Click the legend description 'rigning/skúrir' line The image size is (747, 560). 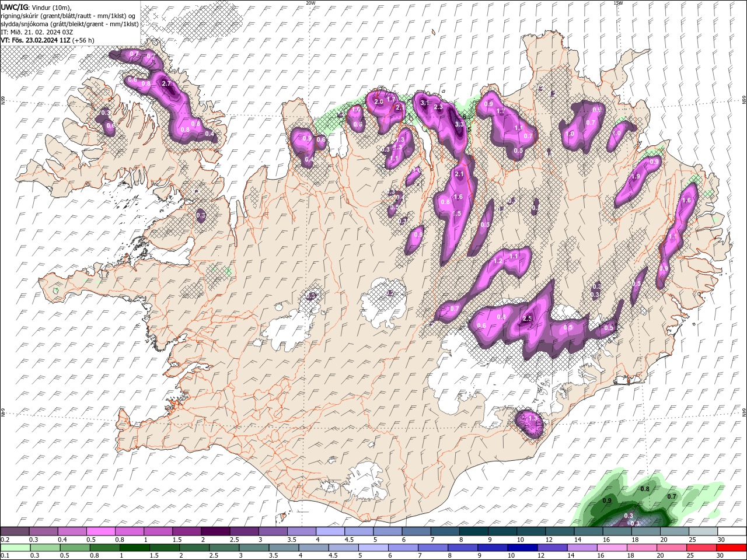(x=68, y=16)
